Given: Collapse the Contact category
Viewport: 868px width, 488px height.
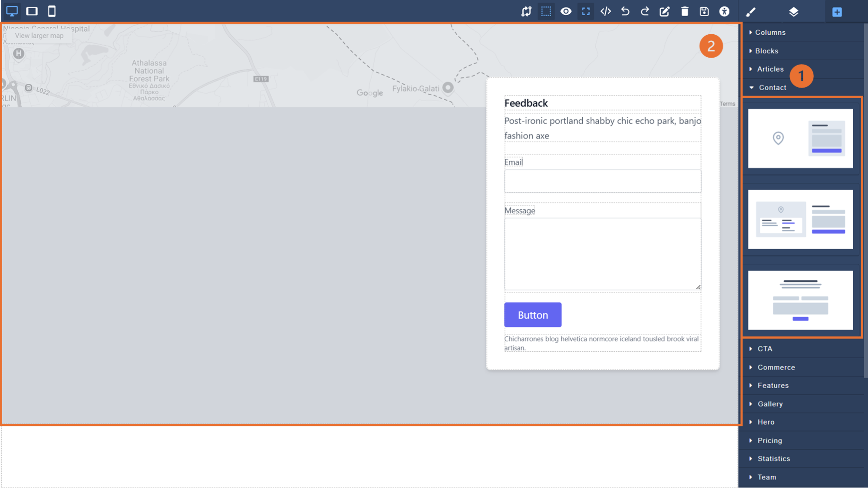Looking at the screenshot, I should click(x=772, y=88).
